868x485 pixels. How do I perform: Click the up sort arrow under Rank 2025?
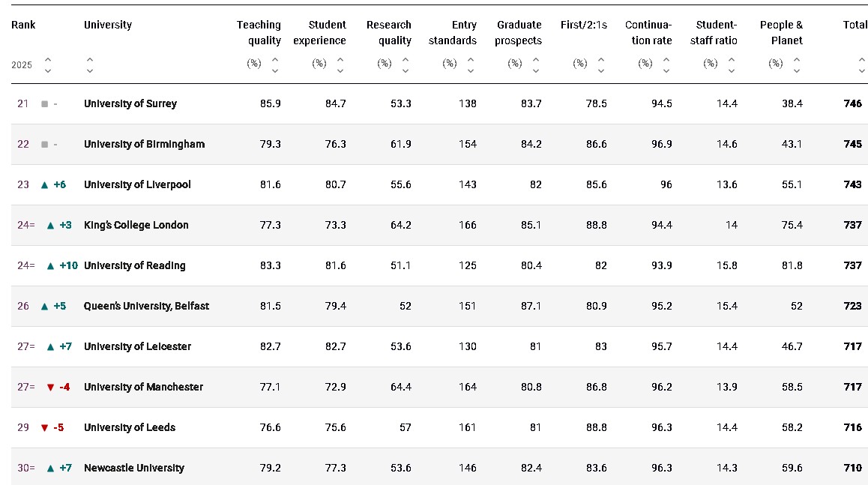[x=48, y=59]
